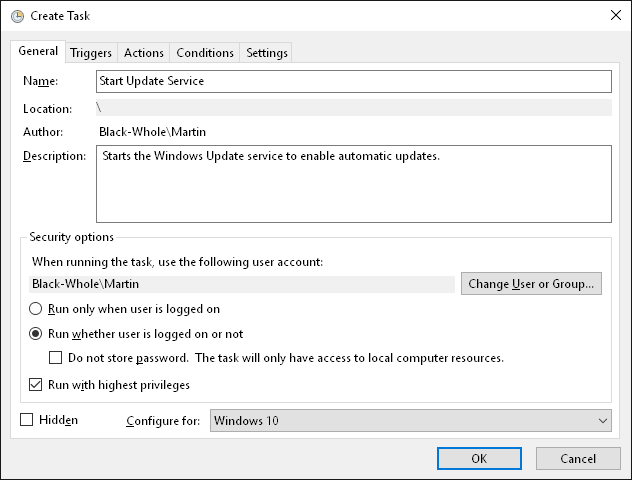Viewport: 632px width, 480px height.
Task: Select Run only when user is logged on
Action: (35, 309)
